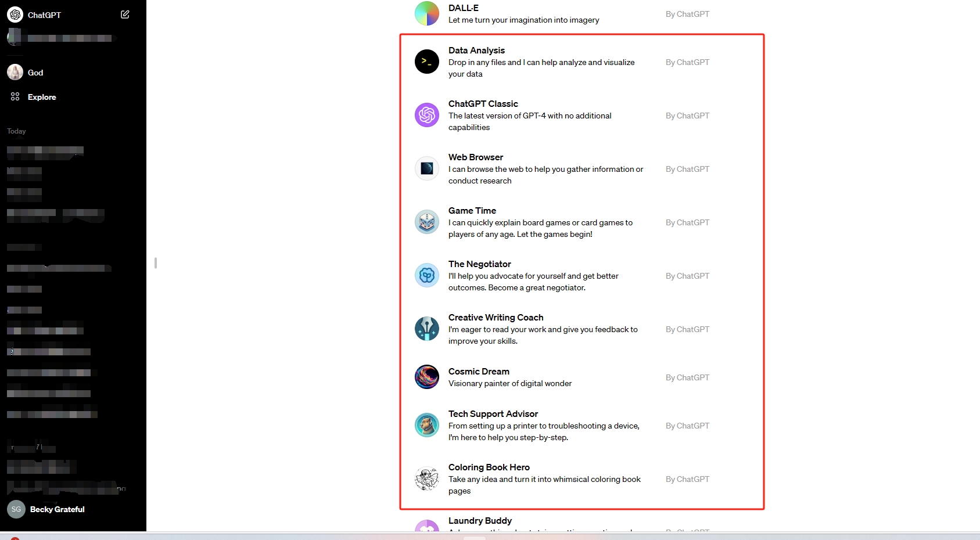This screenshot has width=980, height=540.
Task: Open The Negotiator GPT
Action: point(480,264)
